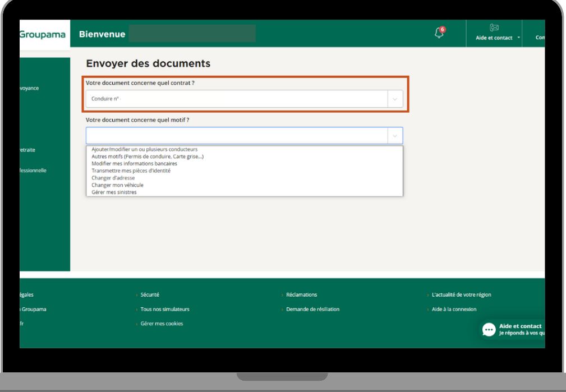Open the motif dropdown chevron

[395, 136]
